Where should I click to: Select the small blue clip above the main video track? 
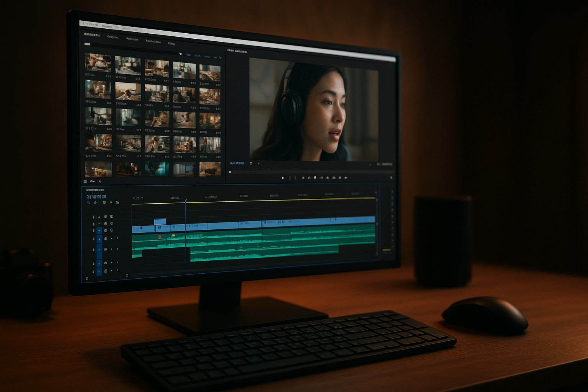coord(160,221)
